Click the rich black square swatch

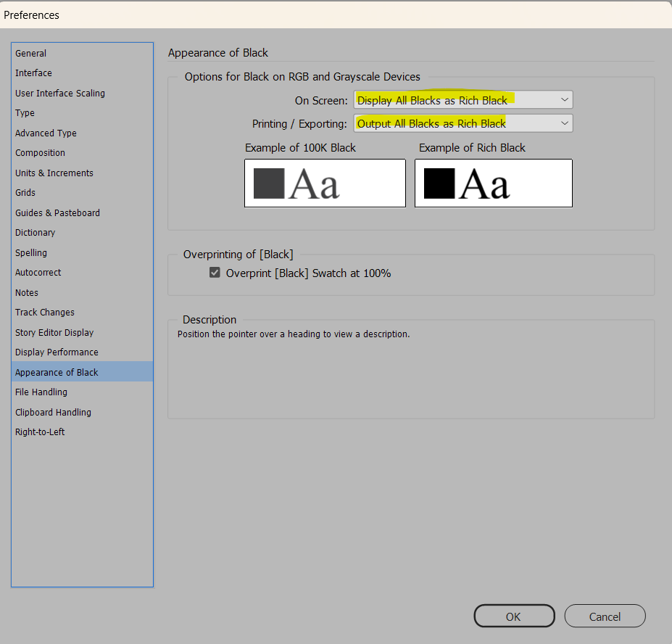pyautogui.click(x=439, y=183)
